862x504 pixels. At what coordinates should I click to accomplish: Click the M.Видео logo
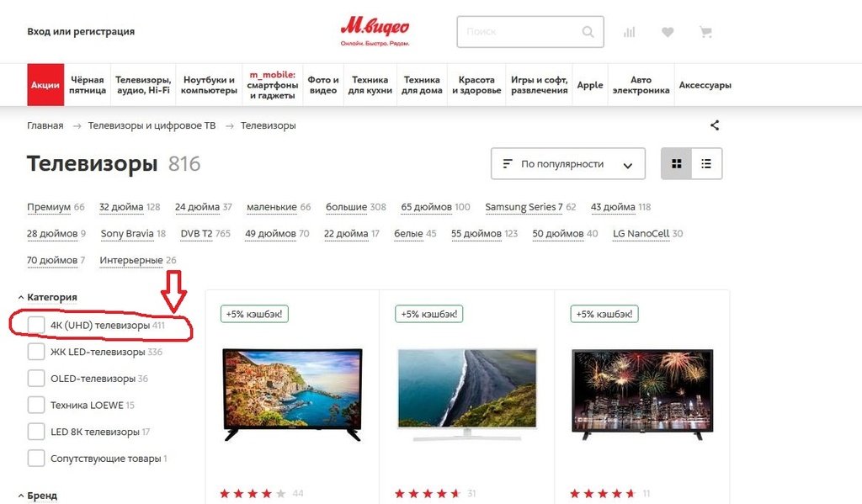[375, 31]
